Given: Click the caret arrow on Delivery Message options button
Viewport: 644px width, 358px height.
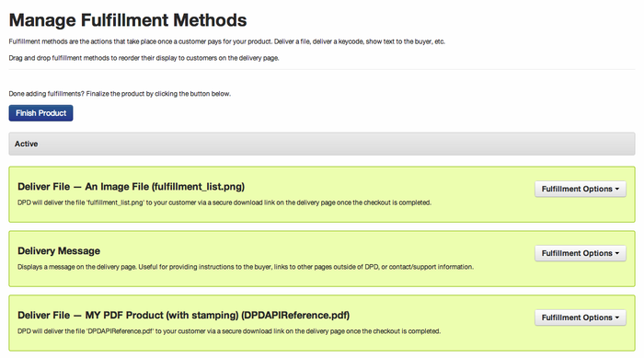Looking at the screenshot, I should coord(617,254).
